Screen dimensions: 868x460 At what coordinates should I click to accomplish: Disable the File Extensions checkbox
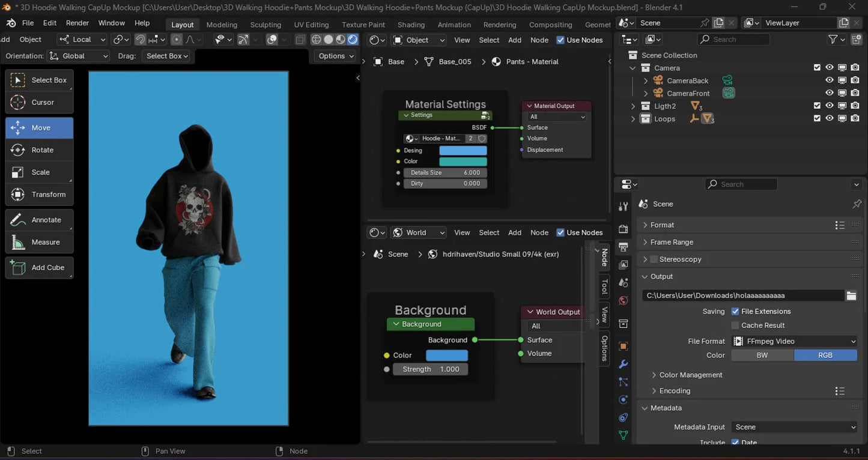pos(735,312)
